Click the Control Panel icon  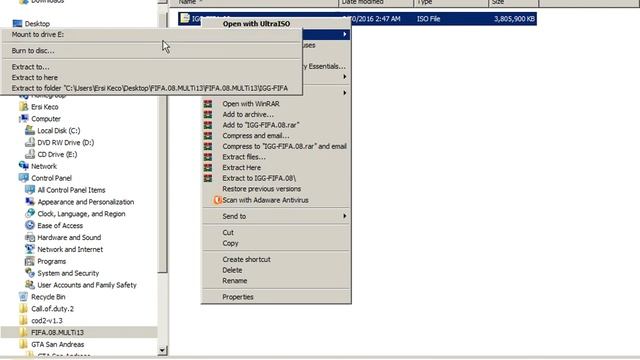click(24, 178)
